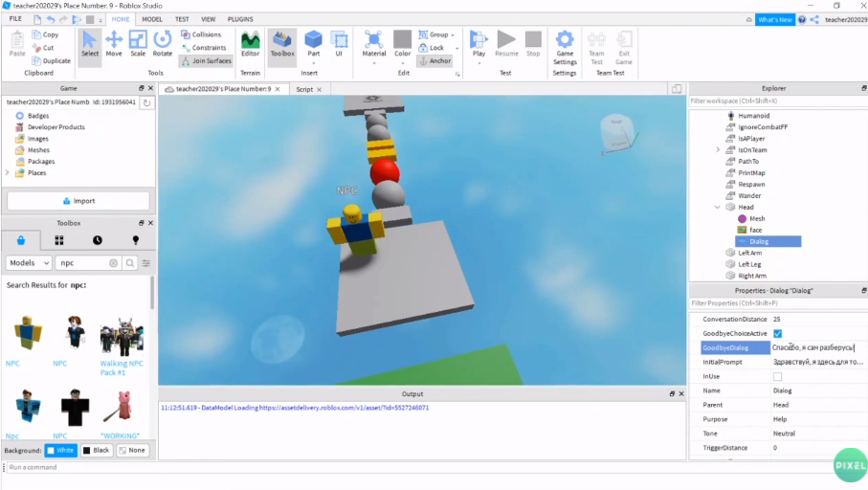Toggle Join Surfaces option
Viewport: 868px width, 490px height.
coord(206,61)
